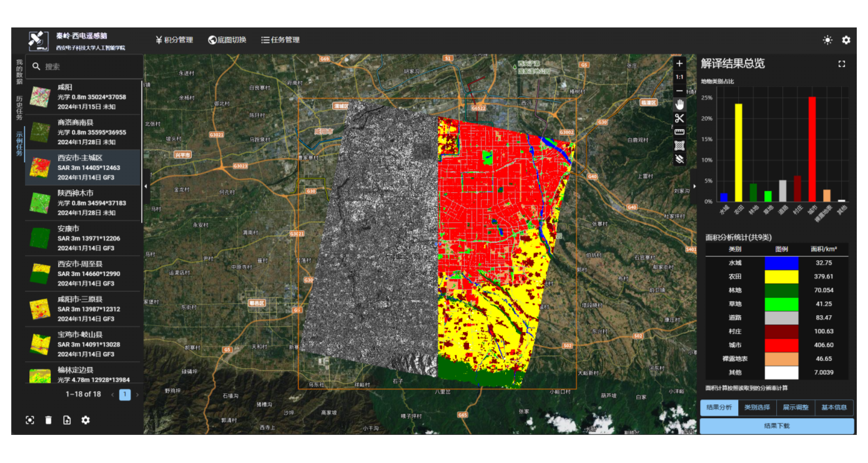Image resolution: width=868 pixels, height=463 pixels.
Task: Click the file upload icon
Action: tap(67, 420)
